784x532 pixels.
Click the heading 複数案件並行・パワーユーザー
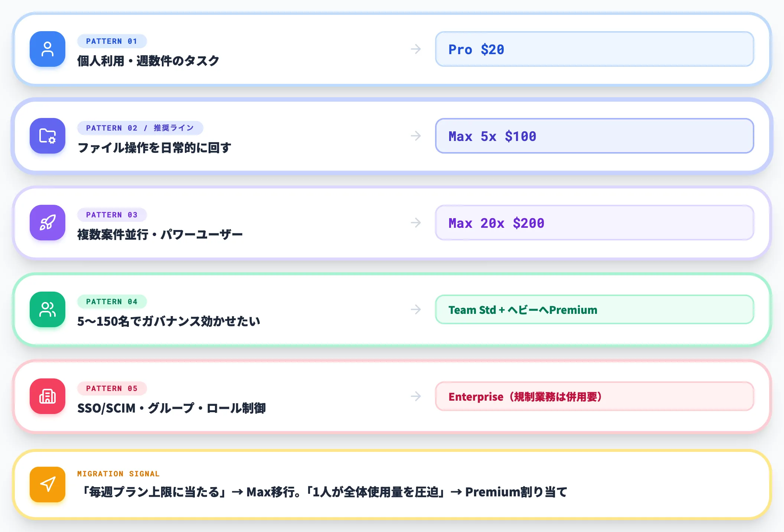160,234
